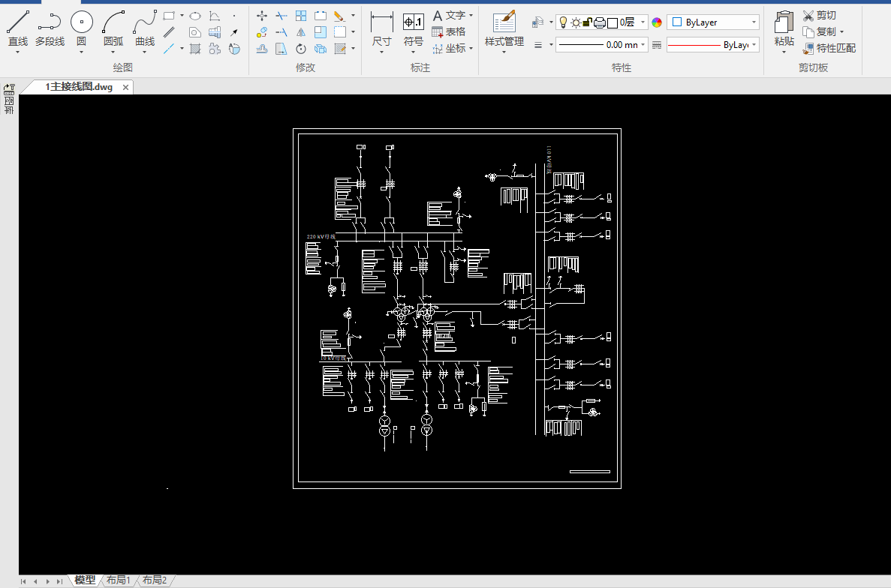This screenshot has width=891, height=588.
Task: Select the 直线 (Line) drawing tool
Action: pos(17,27)
